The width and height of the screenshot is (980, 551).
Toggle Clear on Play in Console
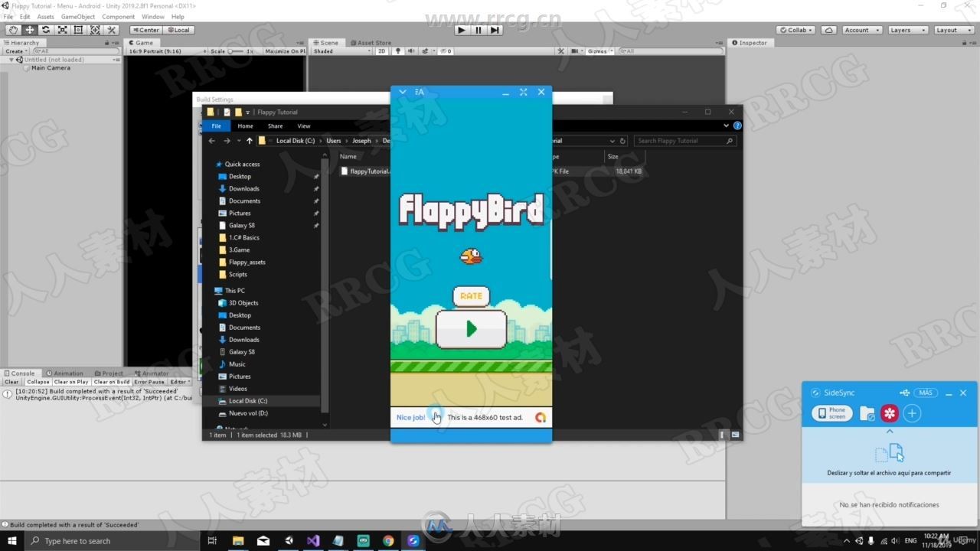coord(71,382)
